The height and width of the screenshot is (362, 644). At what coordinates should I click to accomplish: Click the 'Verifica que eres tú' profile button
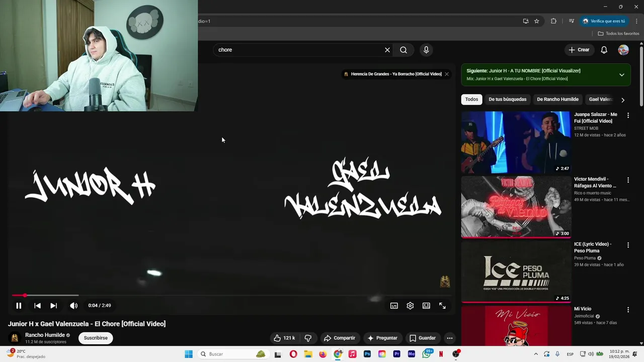click(x=604, y=21)
